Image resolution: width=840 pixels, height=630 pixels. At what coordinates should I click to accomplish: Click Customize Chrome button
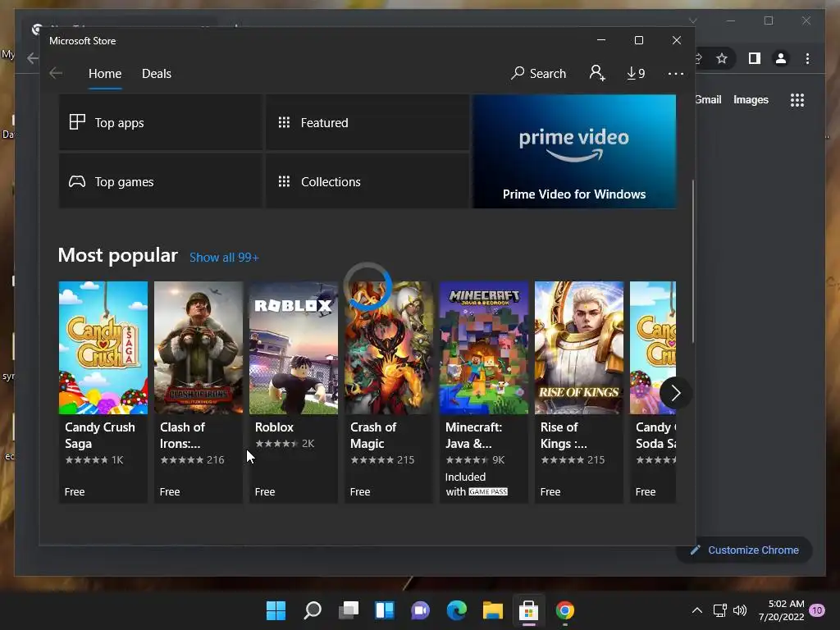[x=745, y=550]
